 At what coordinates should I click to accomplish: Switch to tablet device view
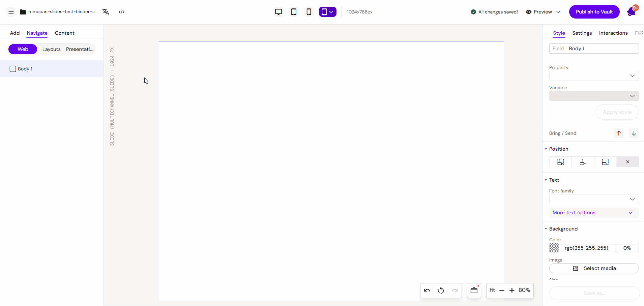pos(294,12)
